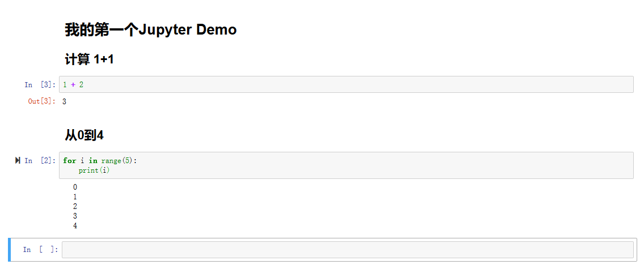This screenshot has width=644, height=269.
Task: Click the "计算 1+1" heading
Action: (x=89, y=60)
